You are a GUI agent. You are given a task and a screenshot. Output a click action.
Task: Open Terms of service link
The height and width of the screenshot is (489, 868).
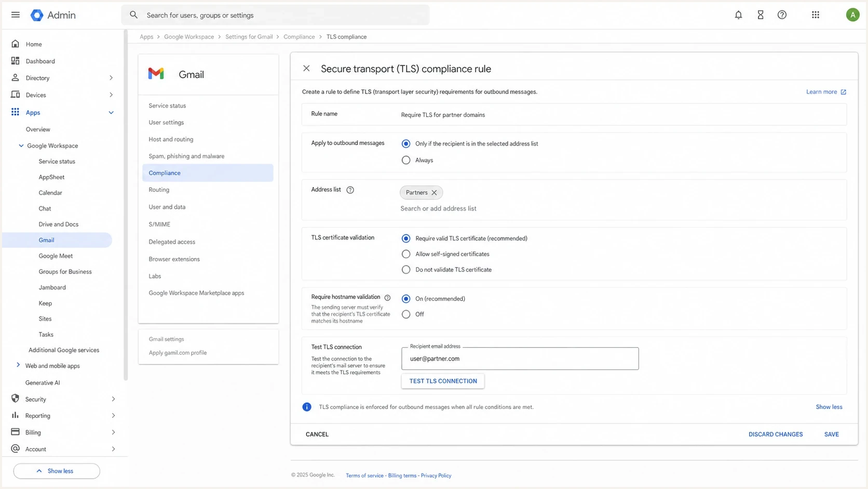pos(364,475)
